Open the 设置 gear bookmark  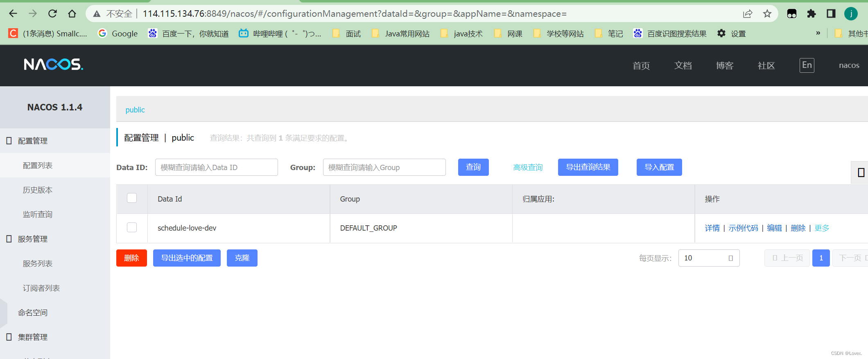pyautogui.click(x=732, y=34)
